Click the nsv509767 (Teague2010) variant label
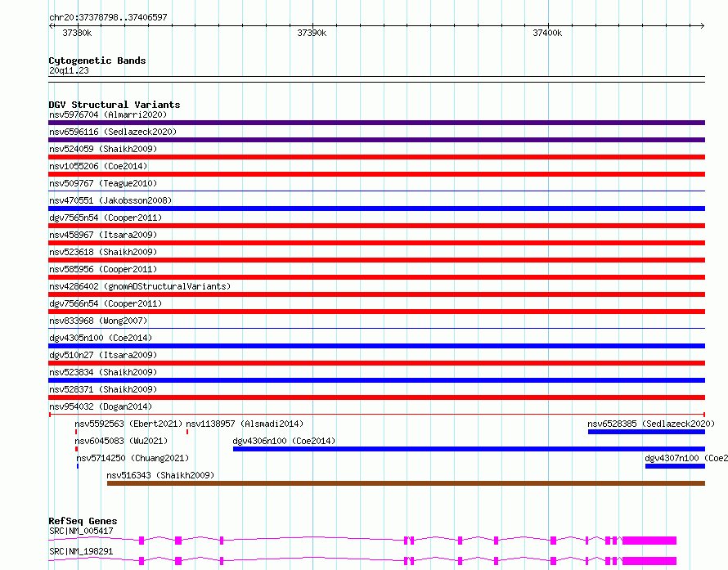 pyautogui.click(x=103, y=183)
